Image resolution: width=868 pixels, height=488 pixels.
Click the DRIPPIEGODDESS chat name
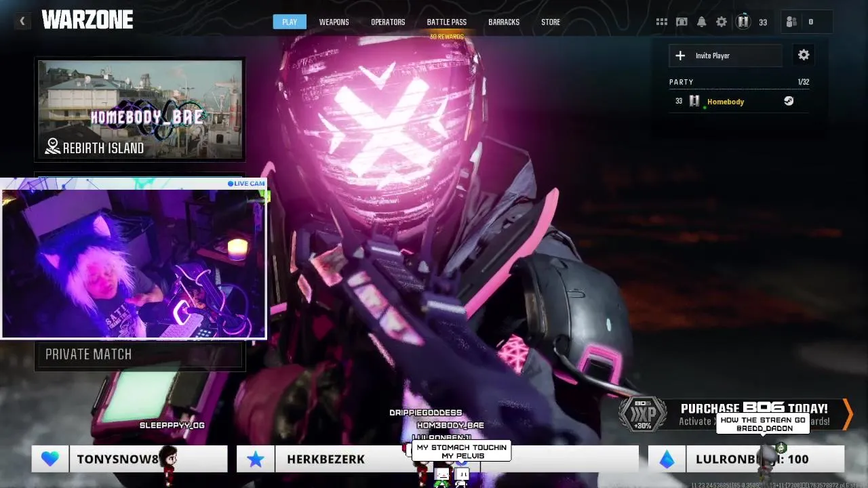pyautogui.click(x=425, y=412)
